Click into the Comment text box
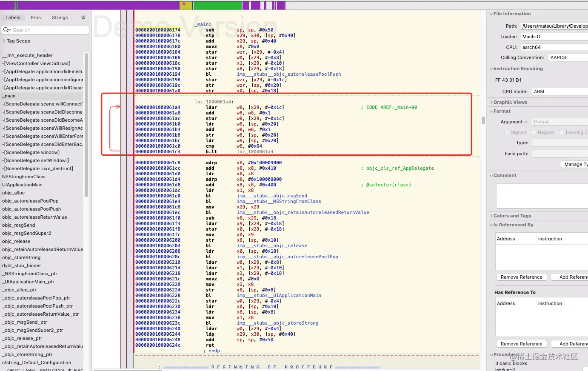The height and width of the screenshot is (371, 588). coord(542,196)
